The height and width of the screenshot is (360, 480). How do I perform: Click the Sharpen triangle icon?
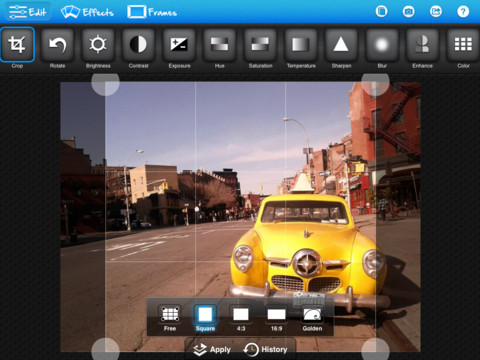tap(341, 45)
